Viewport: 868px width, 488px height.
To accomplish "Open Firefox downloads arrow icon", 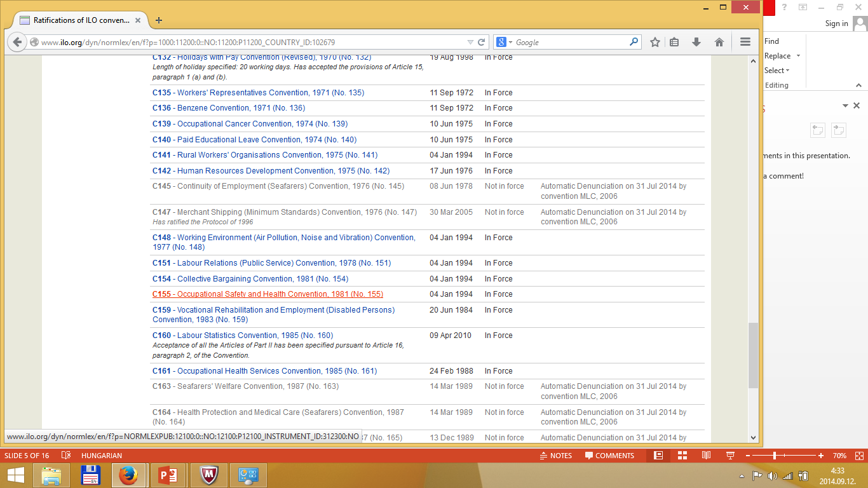I will 696,42.
